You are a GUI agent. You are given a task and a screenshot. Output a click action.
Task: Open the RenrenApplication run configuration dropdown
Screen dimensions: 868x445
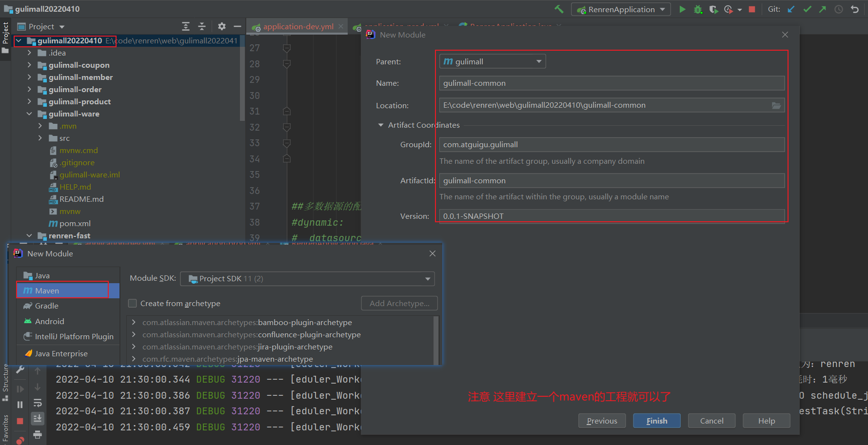(x=621, y=9)
